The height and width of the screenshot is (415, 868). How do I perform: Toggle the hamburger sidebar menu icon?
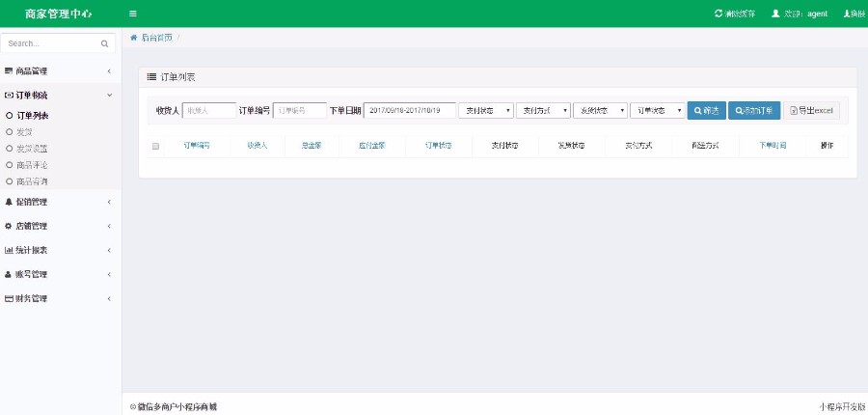pyautogui.click(x=133, y=14)
